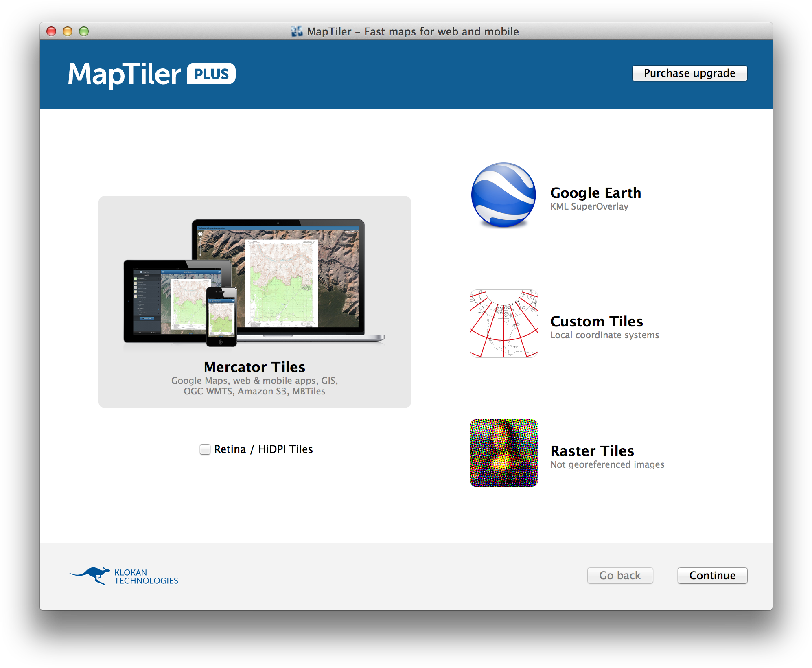Image resolution: width=812 pixels, height=668 pixels.
Task: Click the PLUS badge in header
Action: 211,74
